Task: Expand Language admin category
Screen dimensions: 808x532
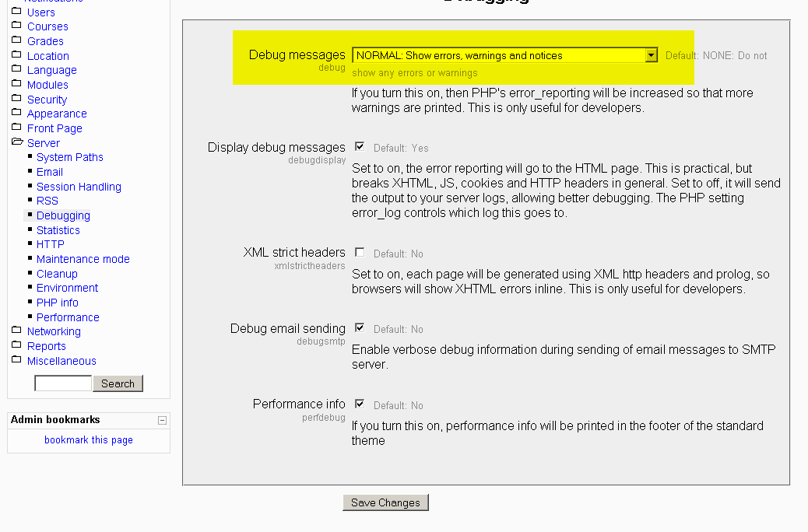Action: [x=51, y=70]
